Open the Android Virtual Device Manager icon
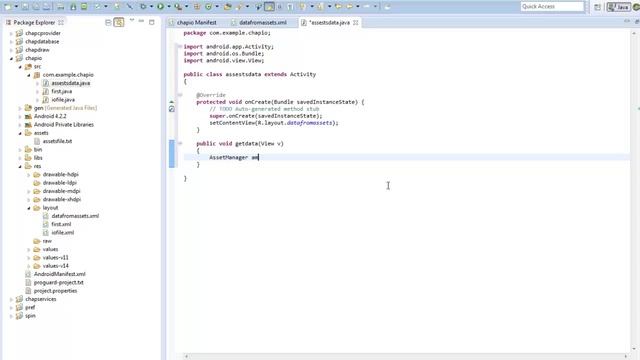The image size is (640, 360). (84, 7)
